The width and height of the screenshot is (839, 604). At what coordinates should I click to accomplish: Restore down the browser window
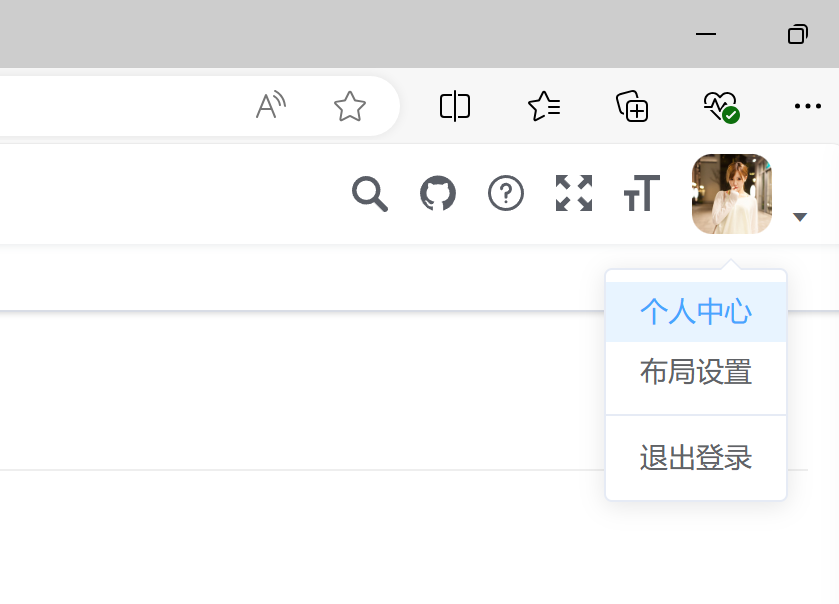click(x=798, y=34)
